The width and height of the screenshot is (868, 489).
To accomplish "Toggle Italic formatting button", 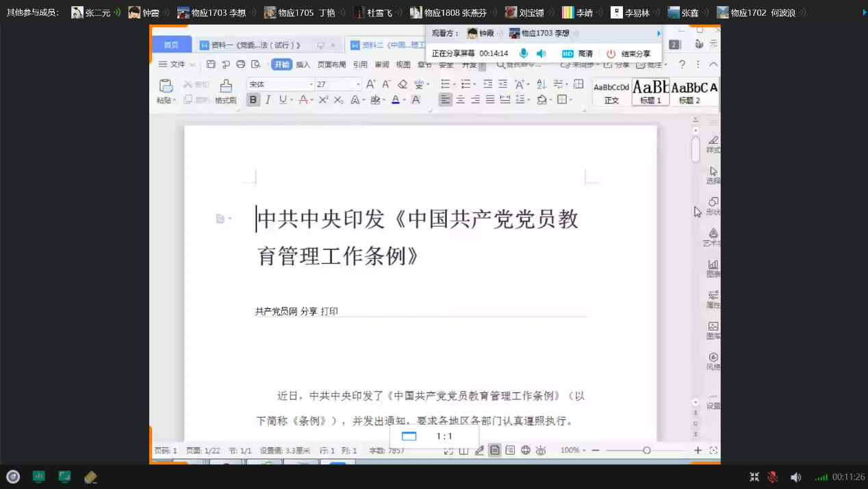I will pos(268,100).
